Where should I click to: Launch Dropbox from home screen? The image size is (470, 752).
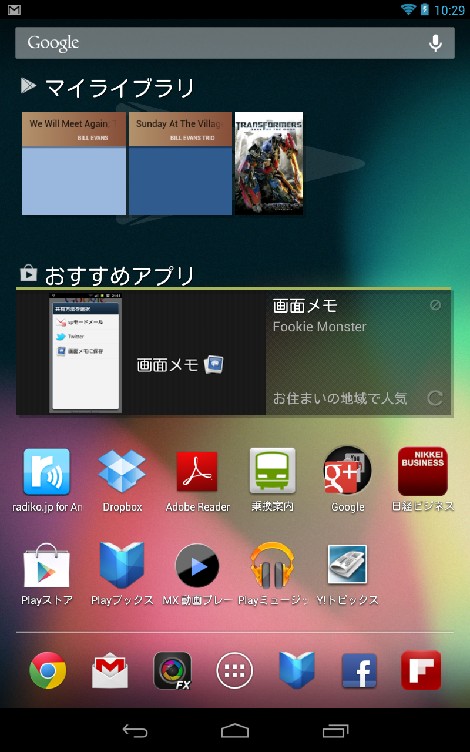122,472
